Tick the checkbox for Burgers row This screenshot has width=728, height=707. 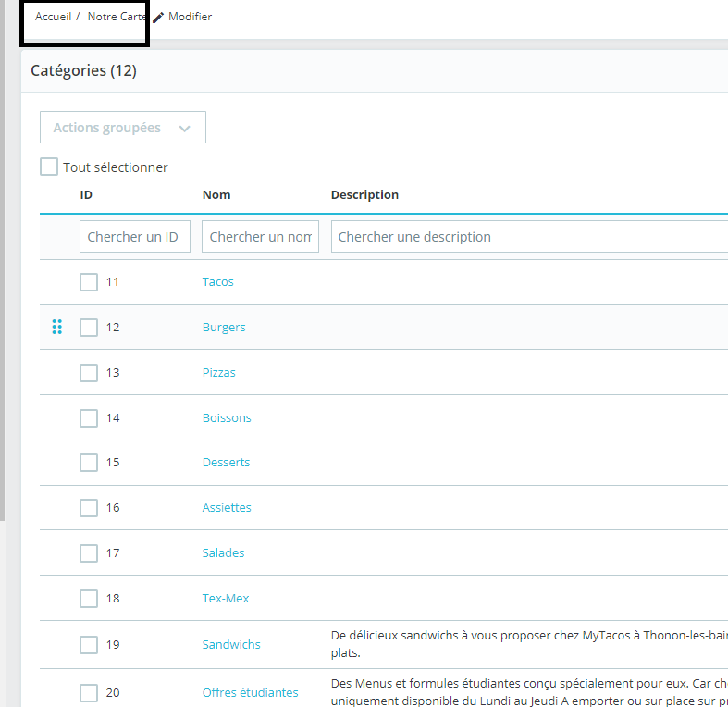click(x=89, y=328)
